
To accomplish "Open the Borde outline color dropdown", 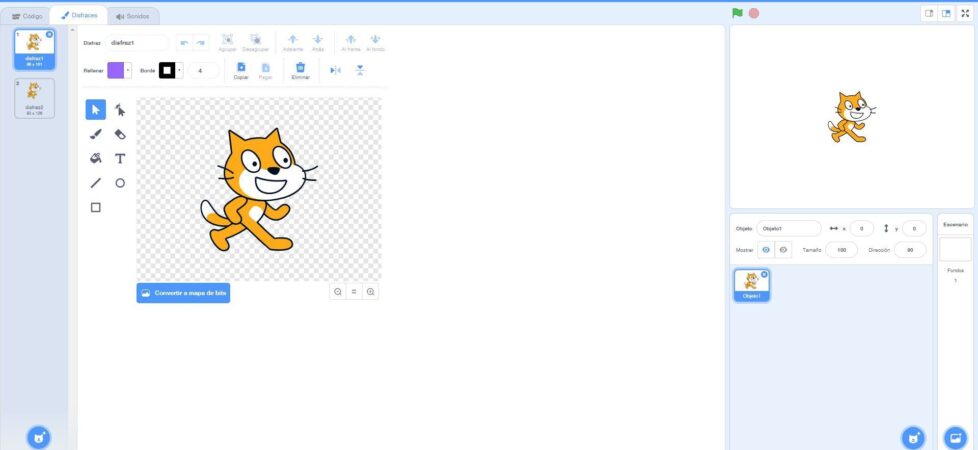I will [x=180, y=71].
